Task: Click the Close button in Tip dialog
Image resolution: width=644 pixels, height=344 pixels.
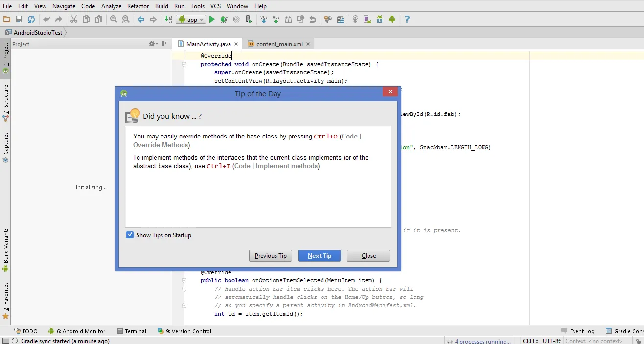Action: click(x=368, y=255)
